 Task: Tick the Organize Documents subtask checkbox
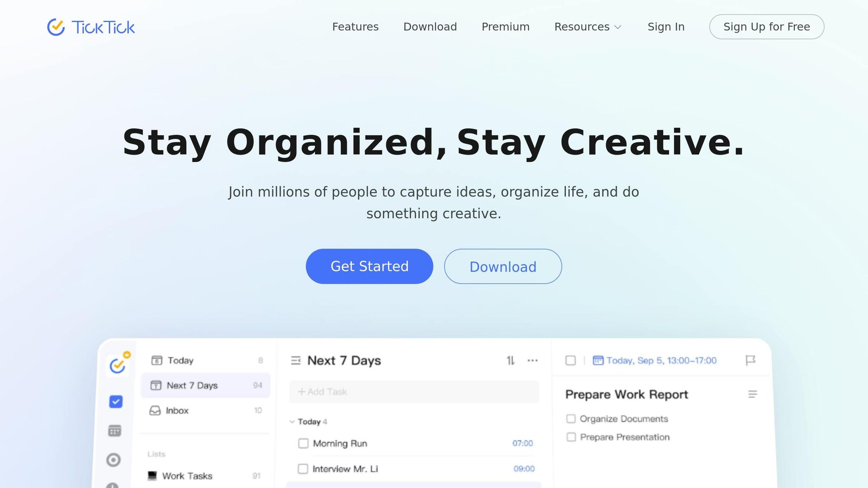coord(571,419)
